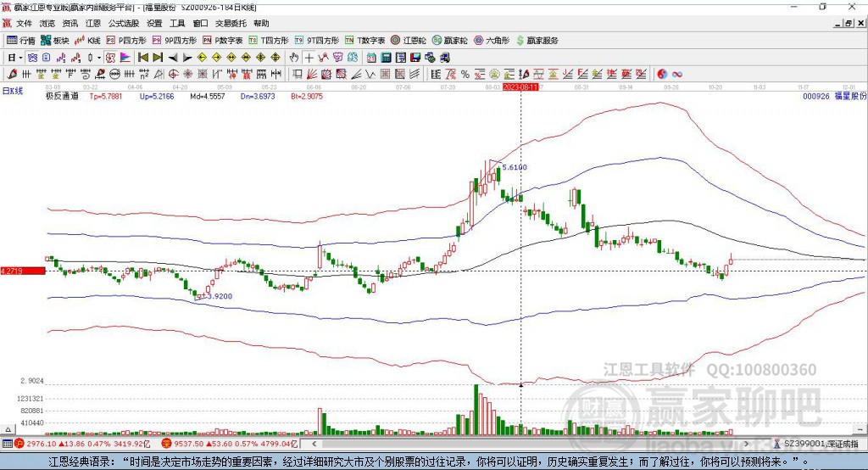Image resolution: width=868 pixels, height=470 pixels.
Task: Collapse volume panel with up arrow
Action: pos(8,429)
